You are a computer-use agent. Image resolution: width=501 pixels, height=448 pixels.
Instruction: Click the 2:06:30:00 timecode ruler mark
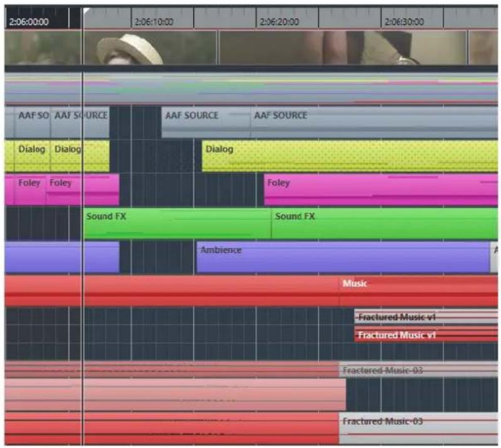404,22
